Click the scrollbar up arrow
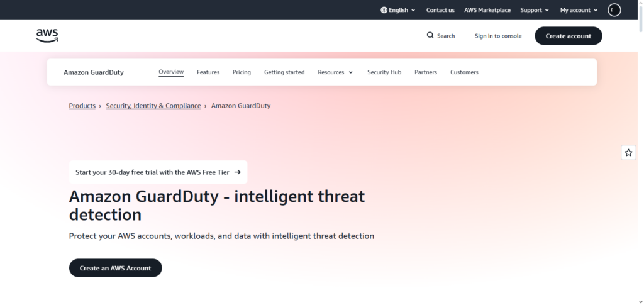Viewport: 644px width, 305px height. pos(641,3)
